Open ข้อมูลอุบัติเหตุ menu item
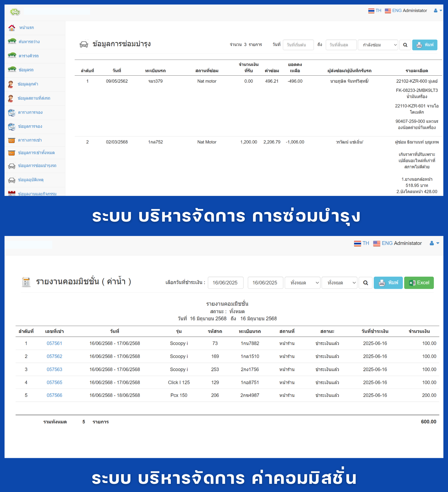This screenshot has width=448, height=492. click(x=30, y=180)
